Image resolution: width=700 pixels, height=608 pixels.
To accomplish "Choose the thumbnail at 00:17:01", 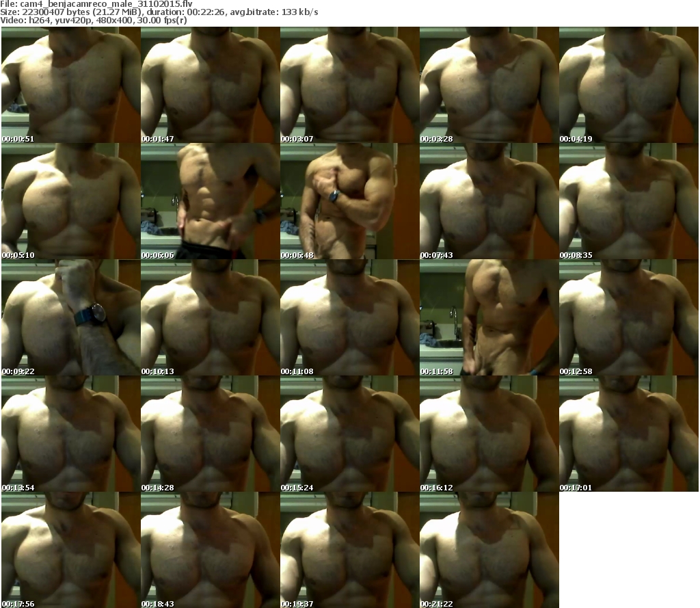I will coord(629,434).
